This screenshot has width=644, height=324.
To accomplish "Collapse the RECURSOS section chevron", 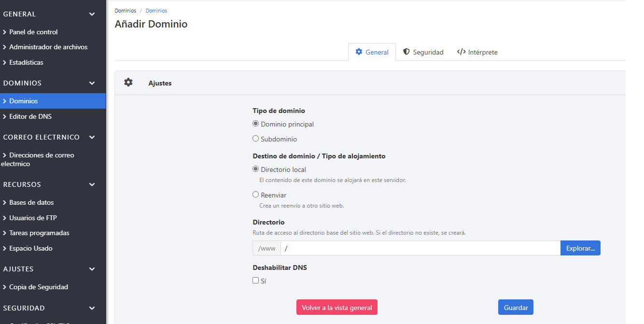I will click(92, 184).
